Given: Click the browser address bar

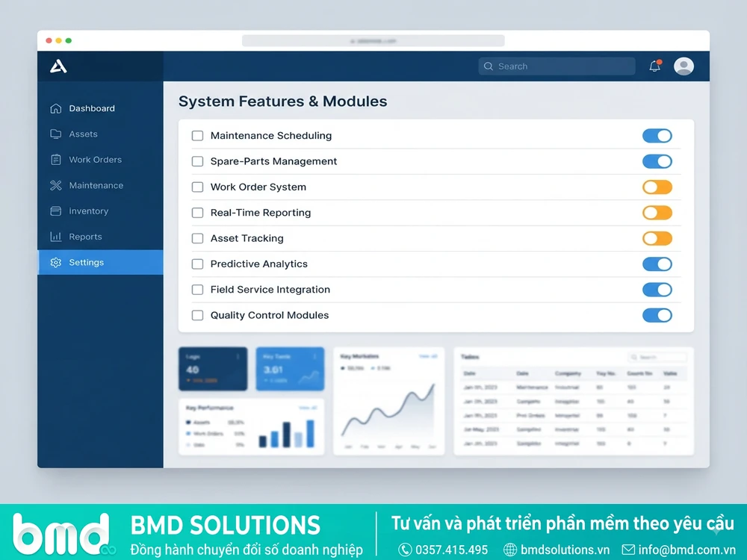Looking at the screenshot, I should (373, 41).
